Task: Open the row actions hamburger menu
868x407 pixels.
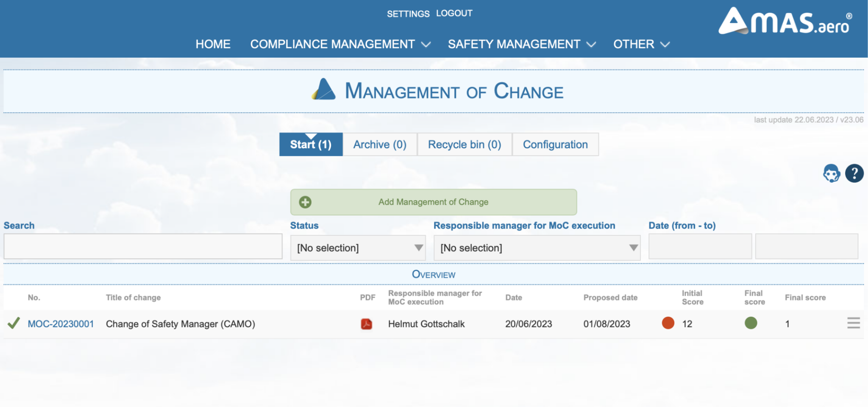Action: 854,323
